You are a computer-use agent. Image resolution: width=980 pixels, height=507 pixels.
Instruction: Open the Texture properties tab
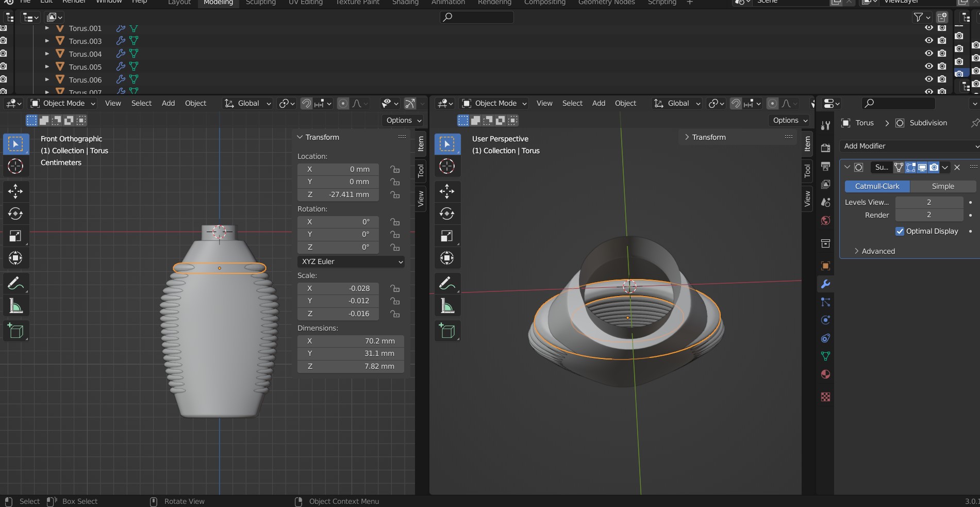coord(825,397)
